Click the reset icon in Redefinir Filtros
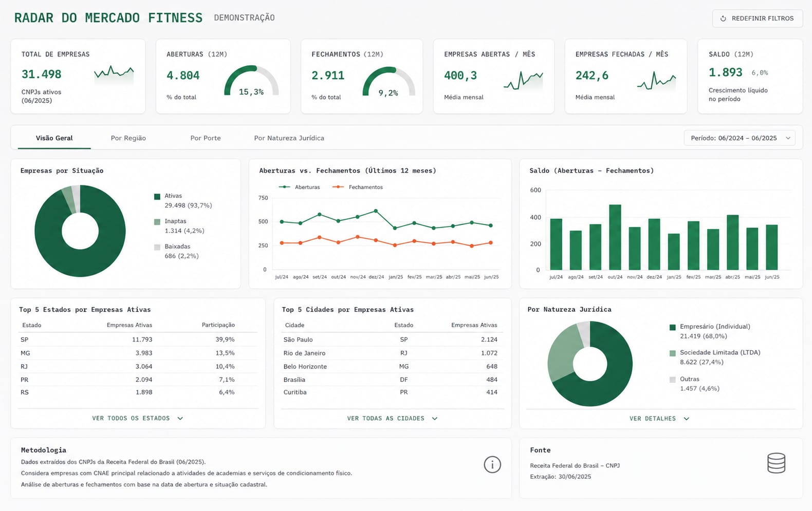The image size is (812, 511). coord(723,18)
